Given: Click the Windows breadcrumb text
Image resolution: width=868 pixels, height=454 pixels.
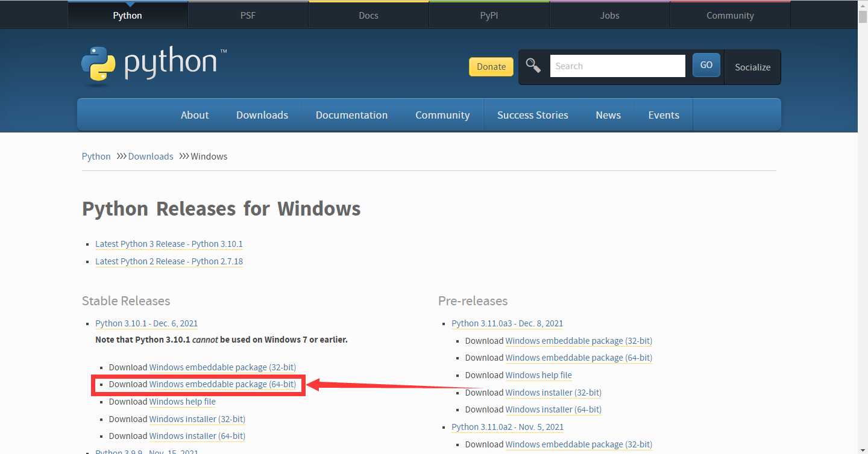Looking at the screenshot, I should click(x=209, y=157).
